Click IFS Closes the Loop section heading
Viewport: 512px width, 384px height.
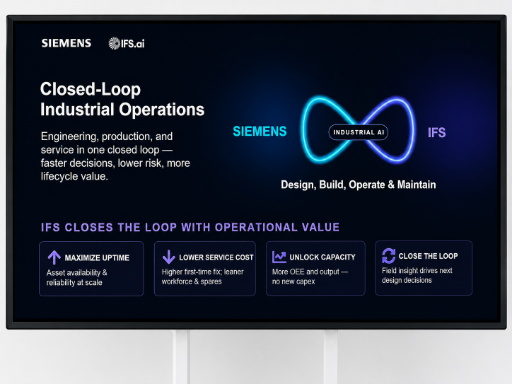pos(190,227)
